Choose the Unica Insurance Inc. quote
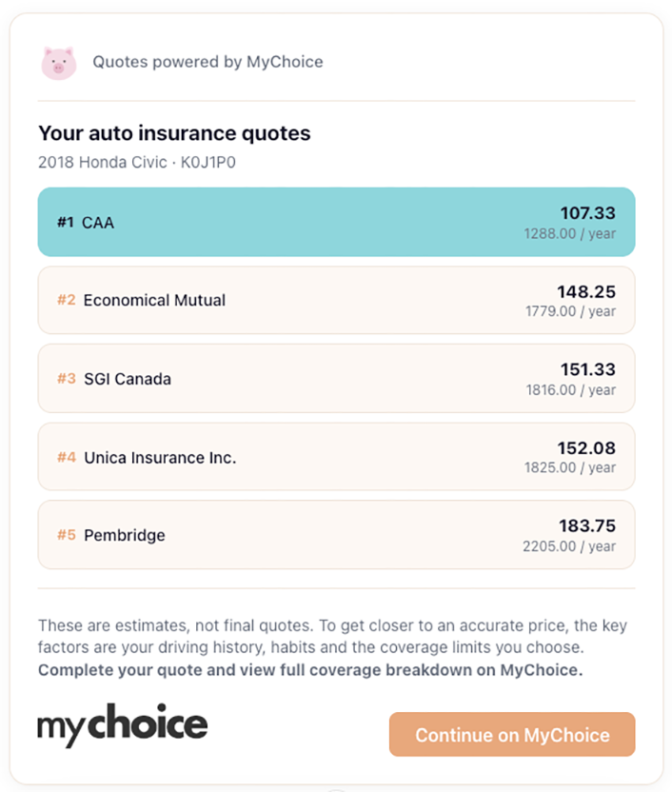Image resolution: width=672 pixels, height=792 pixels. tap(336, 457)
